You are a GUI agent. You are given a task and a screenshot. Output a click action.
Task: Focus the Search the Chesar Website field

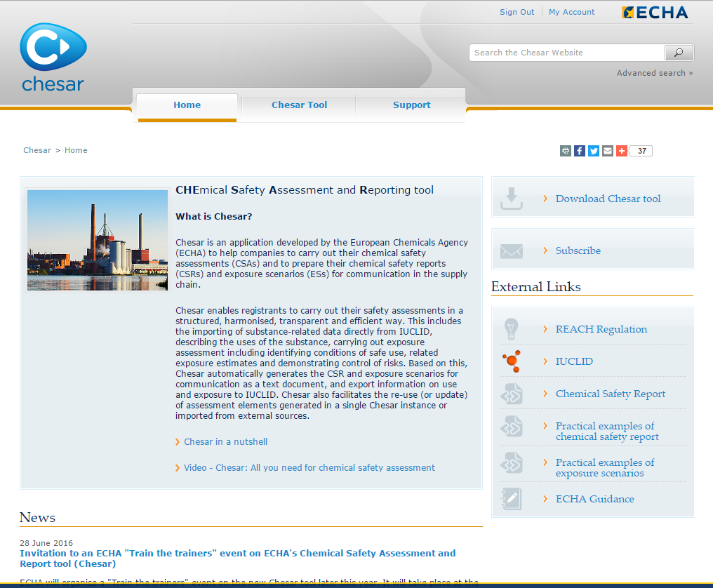click(x=566, y=53)
